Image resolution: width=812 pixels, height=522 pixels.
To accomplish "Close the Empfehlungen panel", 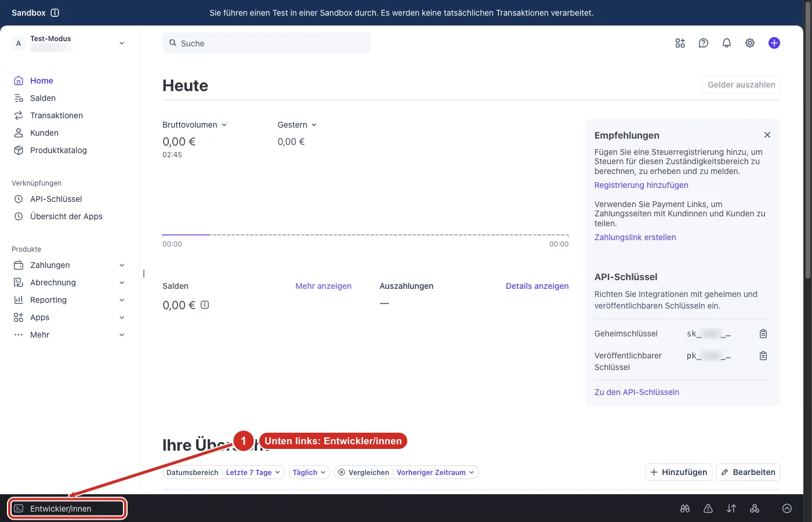I will point(767,135).
